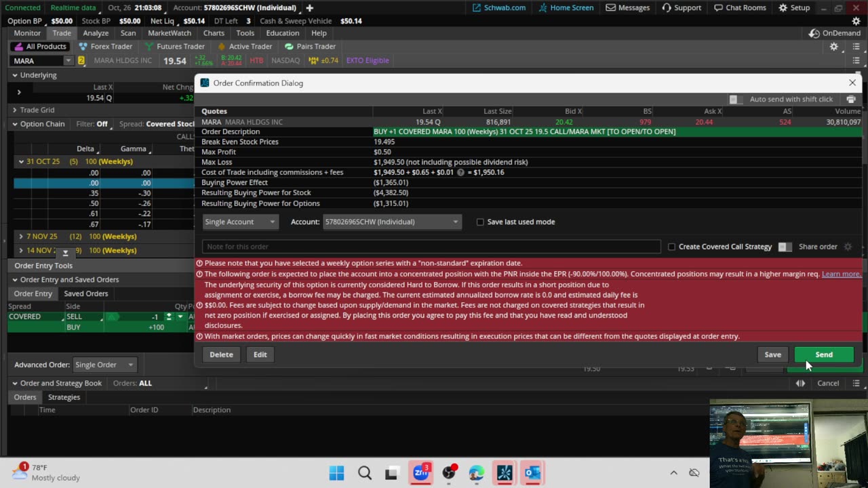Open the Schwab.com external link
Viewport: 868px width, 488px height.
498,7
